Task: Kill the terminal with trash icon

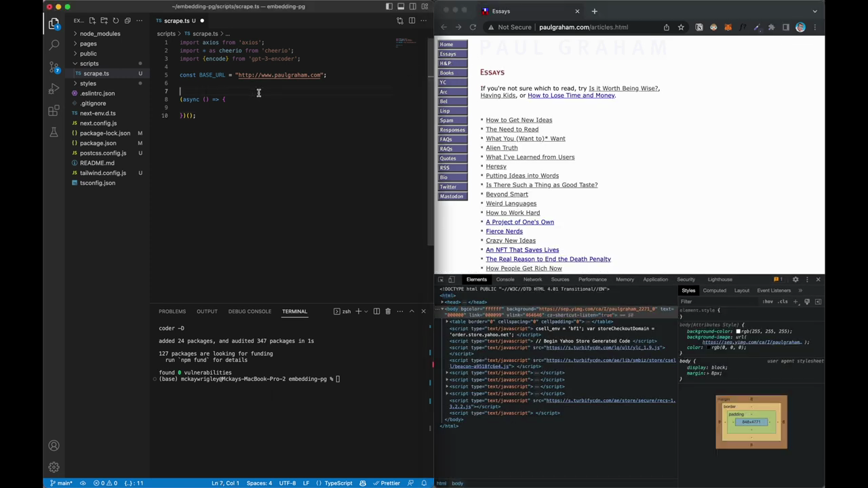Action: (x=388, y=311)
